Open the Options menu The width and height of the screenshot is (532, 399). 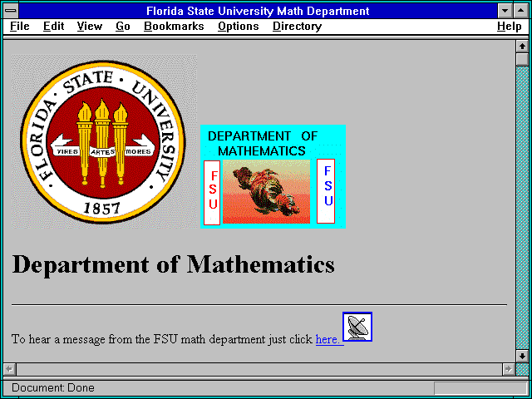pos(239,26)
